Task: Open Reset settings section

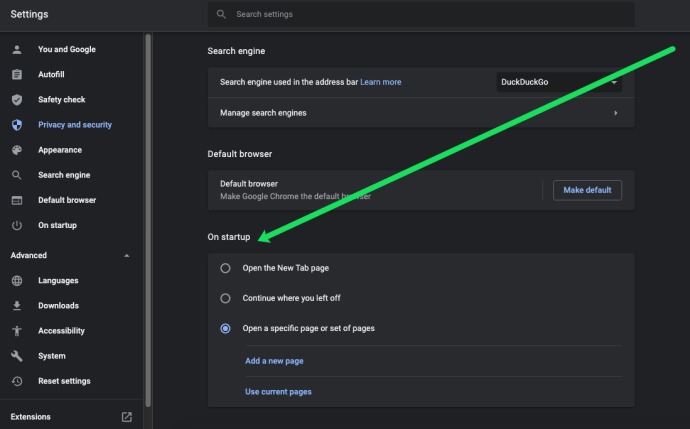Action: click(x=64, y=381)
